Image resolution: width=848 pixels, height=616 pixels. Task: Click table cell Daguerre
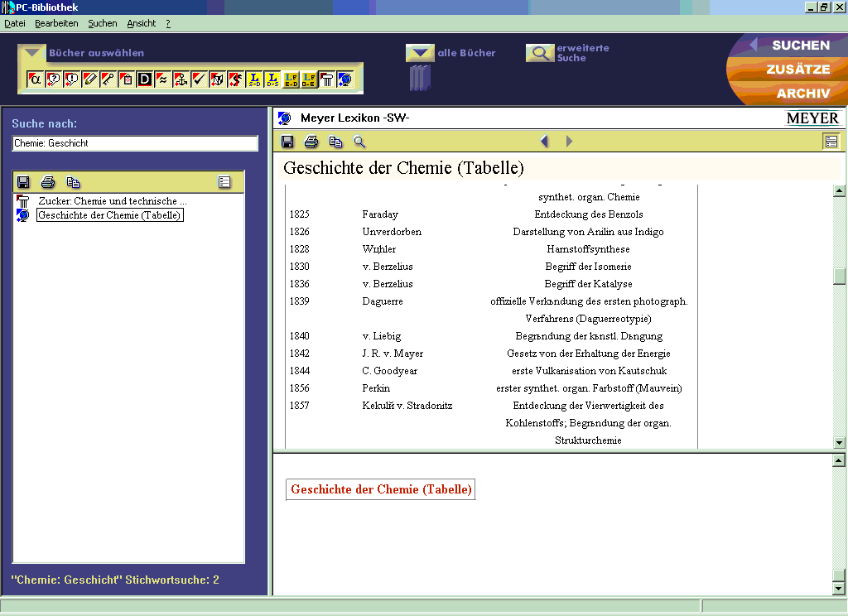pos(383,301)
